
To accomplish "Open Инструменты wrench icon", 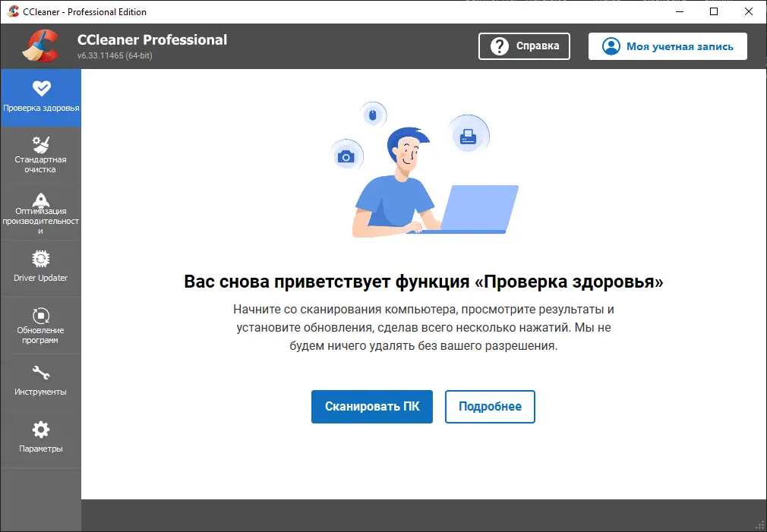I will [x=40, y=373].
